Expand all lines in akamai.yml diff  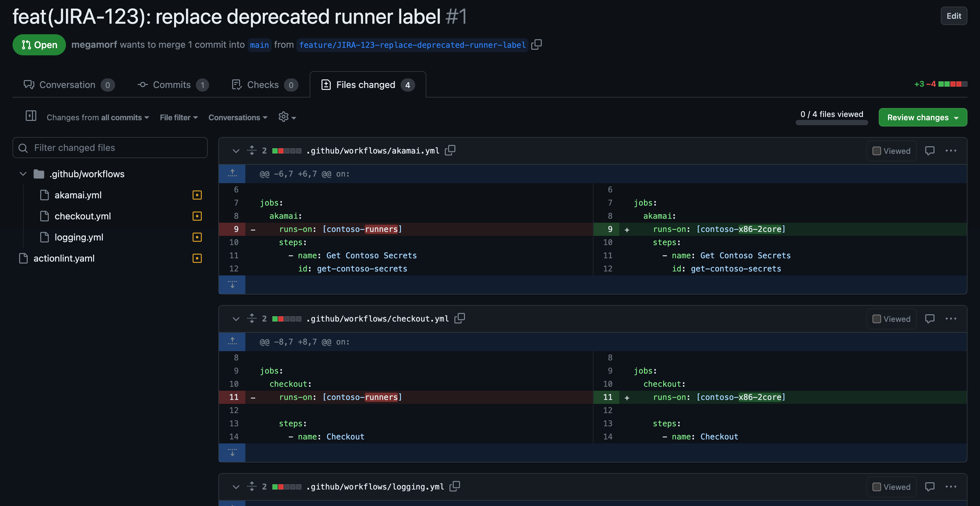[252, 151]
